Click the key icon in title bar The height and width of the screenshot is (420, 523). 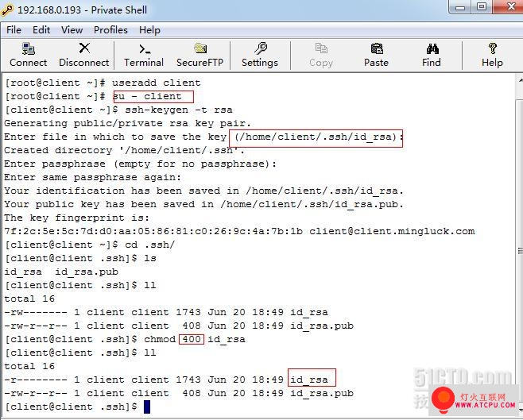[7, 10]
